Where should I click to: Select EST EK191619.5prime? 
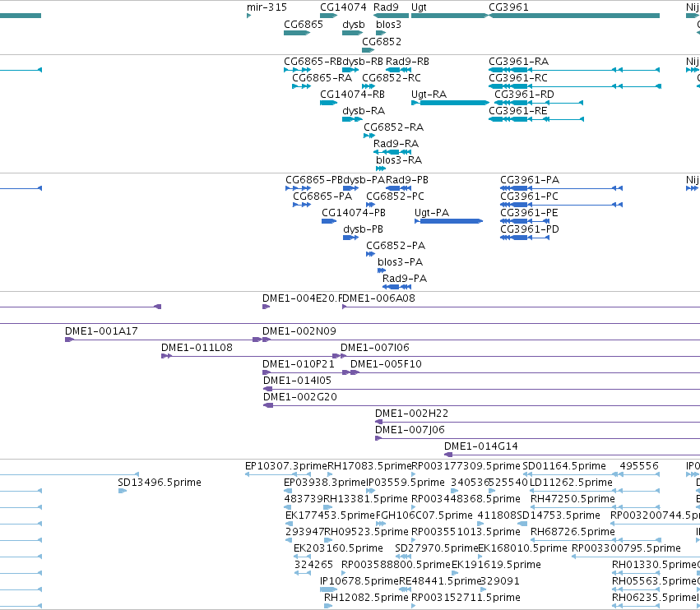pos(454,573)
